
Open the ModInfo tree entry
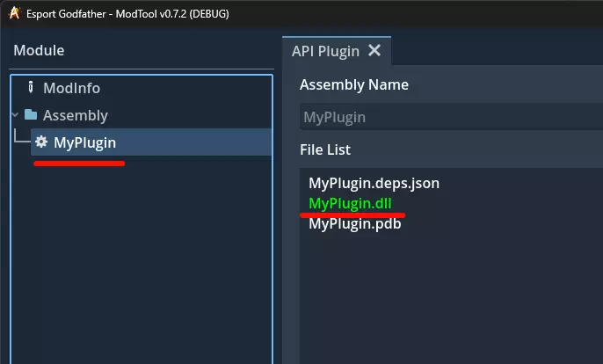(71, 88)
